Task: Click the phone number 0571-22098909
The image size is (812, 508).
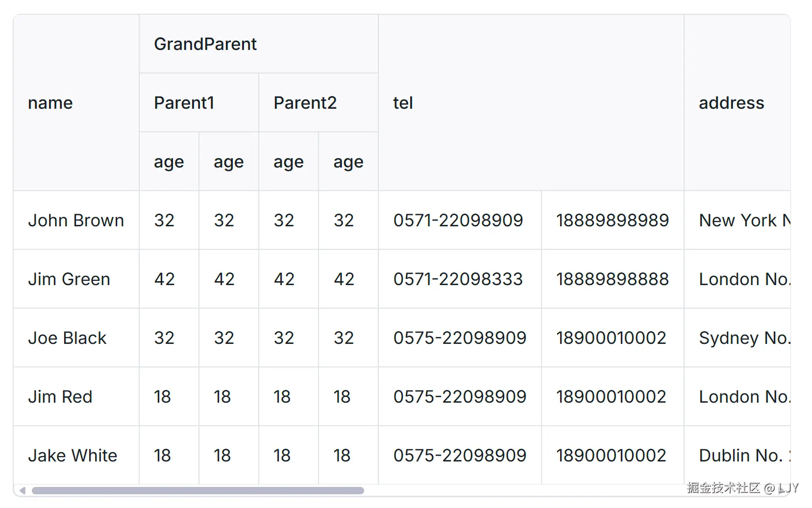Action: click(458, 220)
